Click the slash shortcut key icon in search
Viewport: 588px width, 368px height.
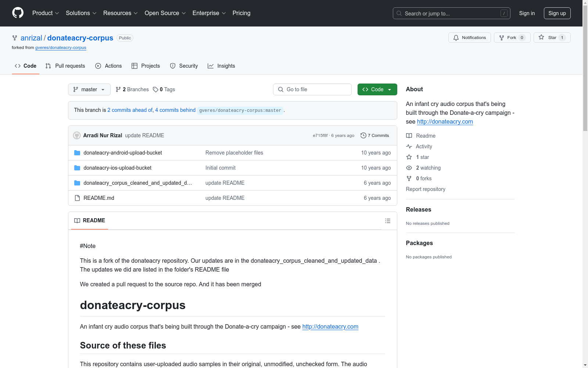pyautogui.click(x=504, y=13)
